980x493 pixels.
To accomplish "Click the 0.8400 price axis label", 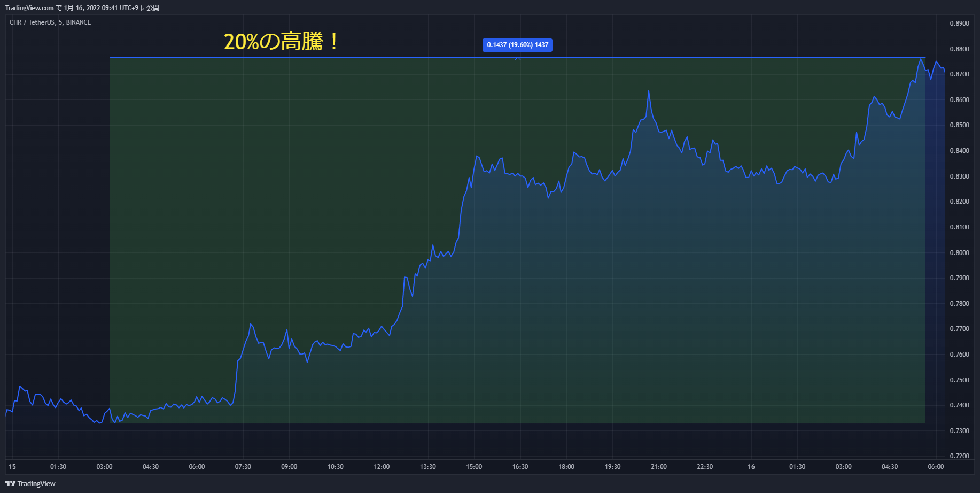I will pos(959,151).
